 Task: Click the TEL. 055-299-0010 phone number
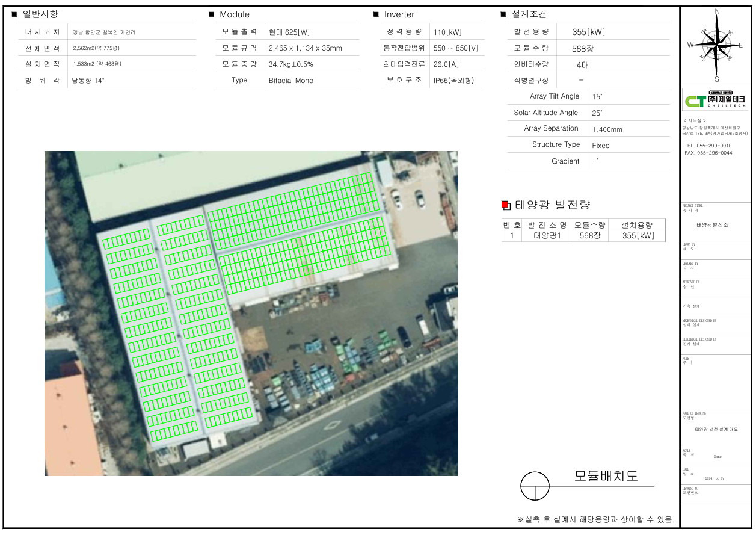(x=708, y=146)
